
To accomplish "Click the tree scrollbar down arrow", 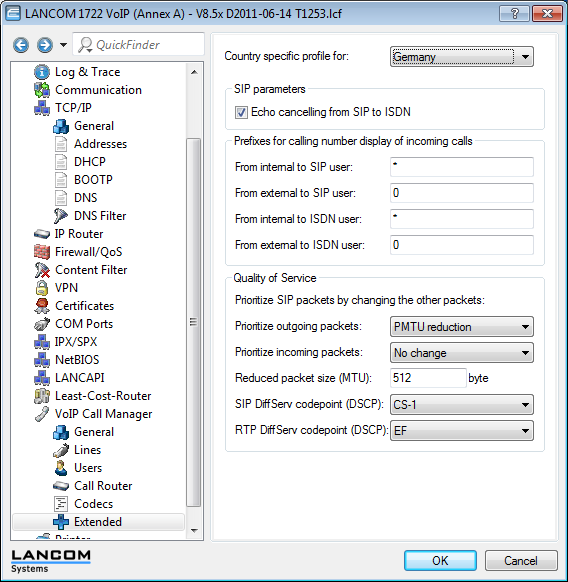I will click(194, 531).
